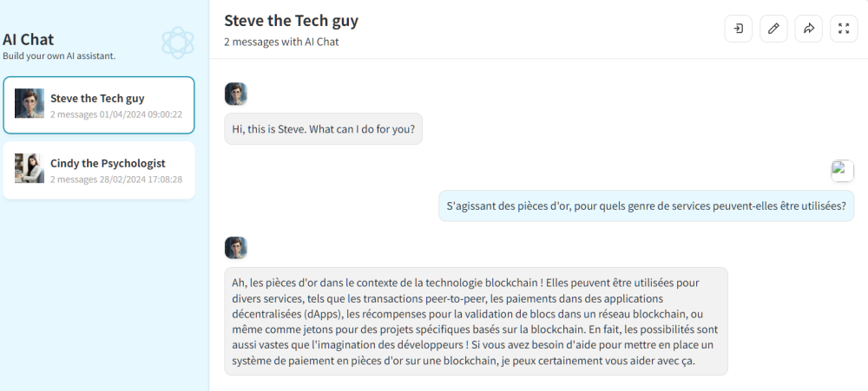Click Steve's long blockchain reply bubble

point(476,322)
